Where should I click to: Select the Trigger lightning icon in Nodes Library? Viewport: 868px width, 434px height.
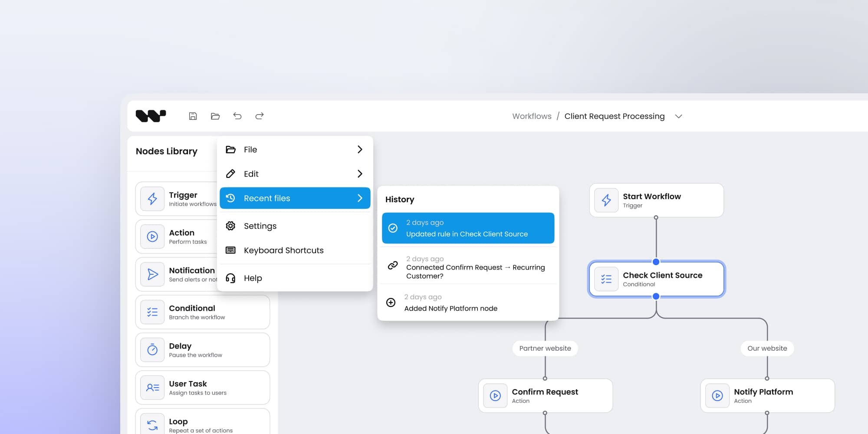coord(152,199)
